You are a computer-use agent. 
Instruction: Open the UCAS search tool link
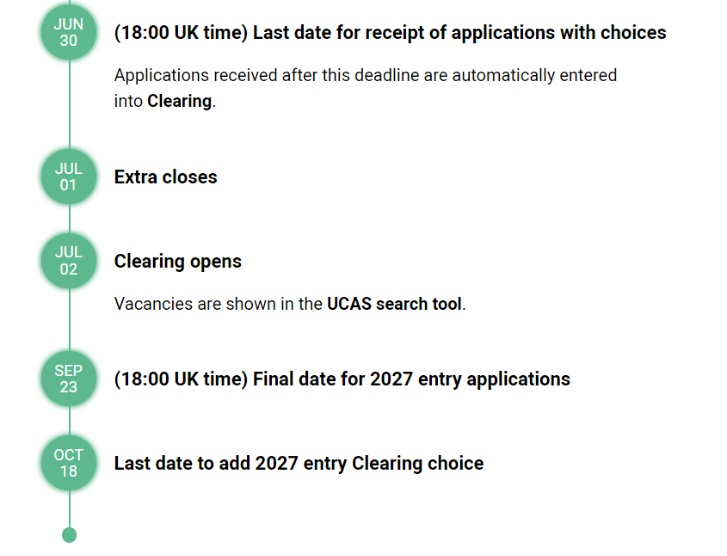(395, 304)
